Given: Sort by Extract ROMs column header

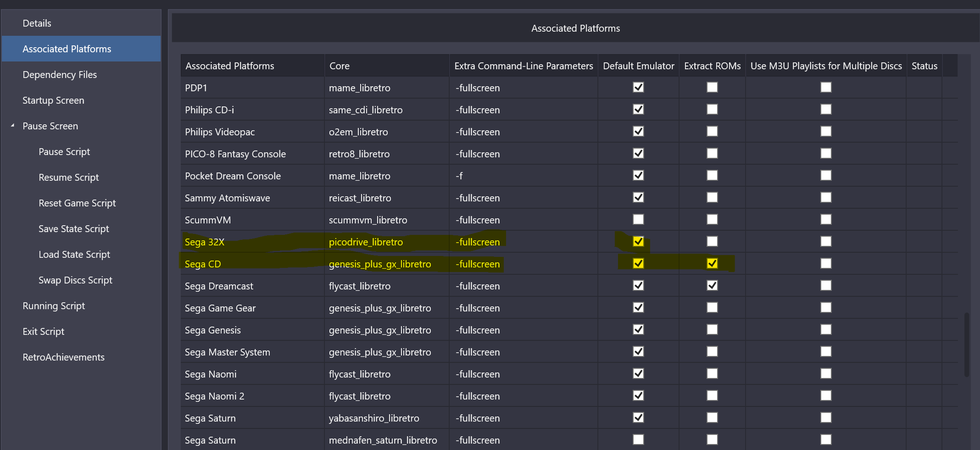Looking at the screenshot, I should tap(713, 66).
